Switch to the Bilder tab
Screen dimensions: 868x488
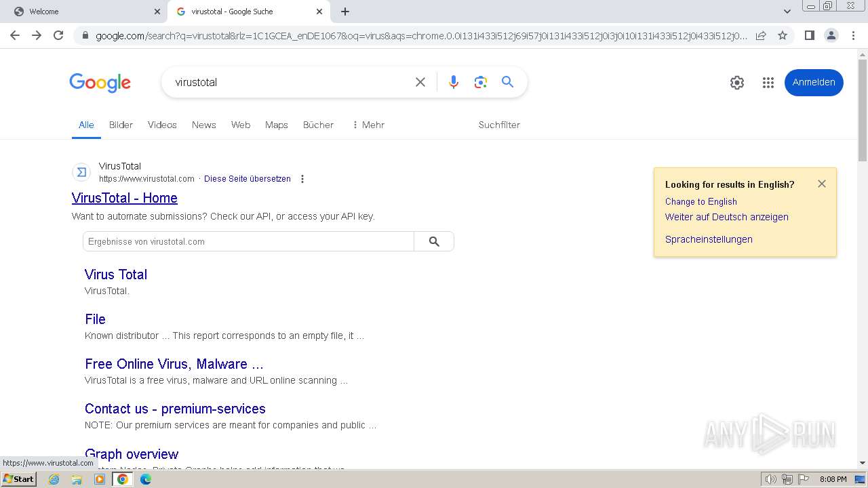tap(121, 125)
